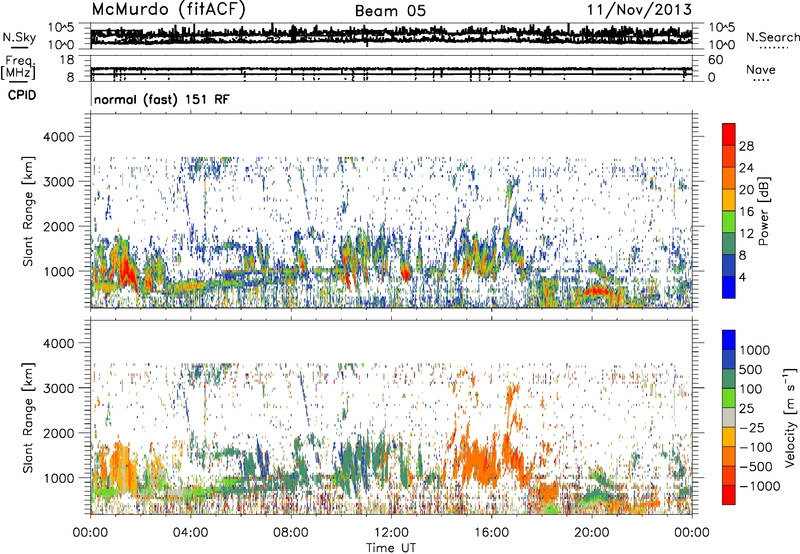Click the "−500" label on Velocity color bar
The width and height of the screenshot is (800, 554).
[x=756, y=467]
